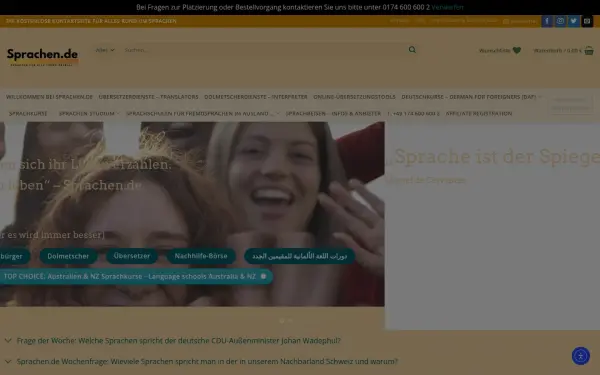
Task: Open Affiliate Registration link
Action: (479, 114)
